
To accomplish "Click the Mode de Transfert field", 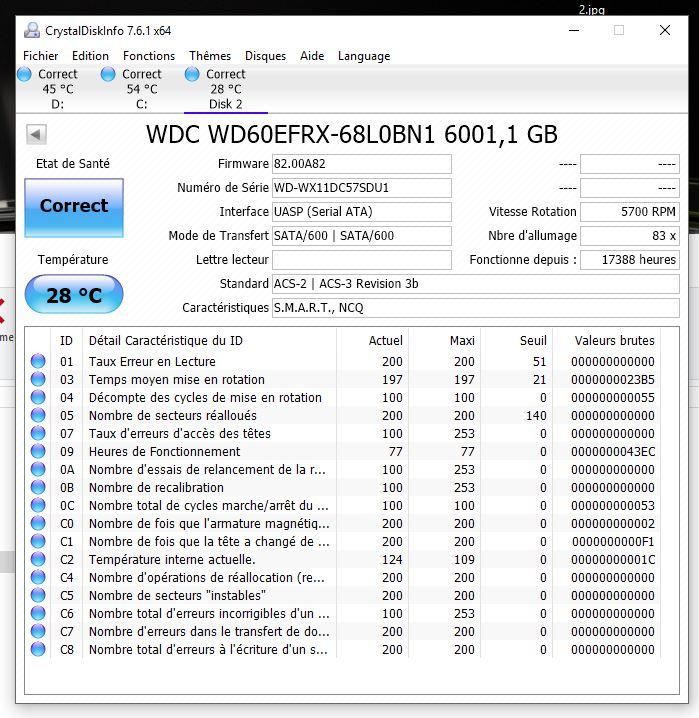I will click(x=362, y=236).
